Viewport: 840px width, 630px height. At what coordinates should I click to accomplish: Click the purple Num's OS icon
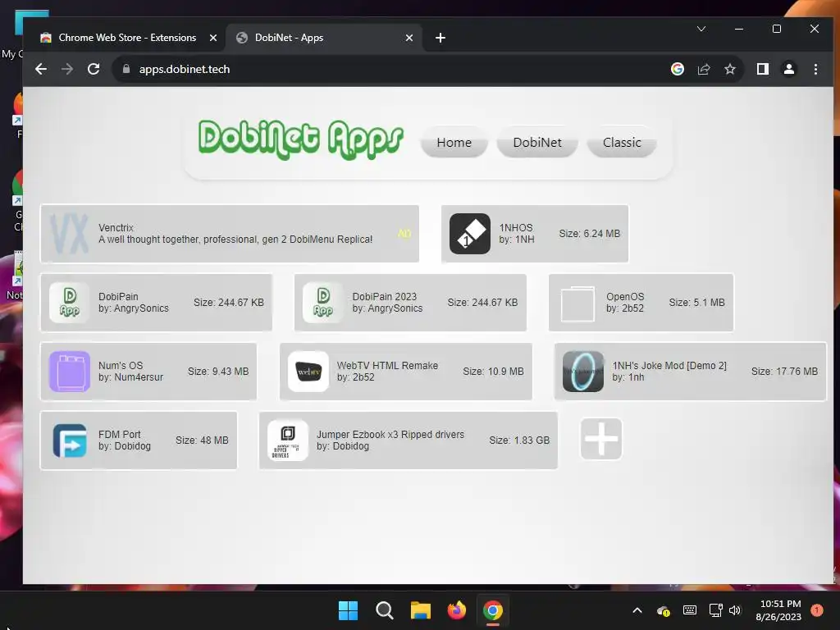point(70,372)
